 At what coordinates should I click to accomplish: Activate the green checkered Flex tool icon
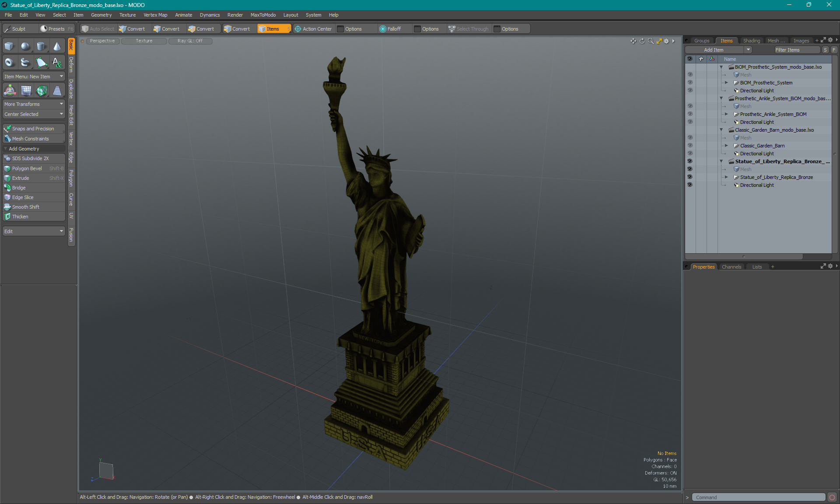pos(42,91)
